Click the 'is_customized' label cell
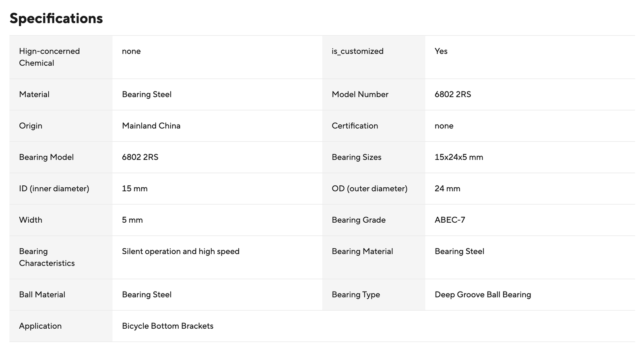This screenshot has height=350, width=644. click(374, 57)
